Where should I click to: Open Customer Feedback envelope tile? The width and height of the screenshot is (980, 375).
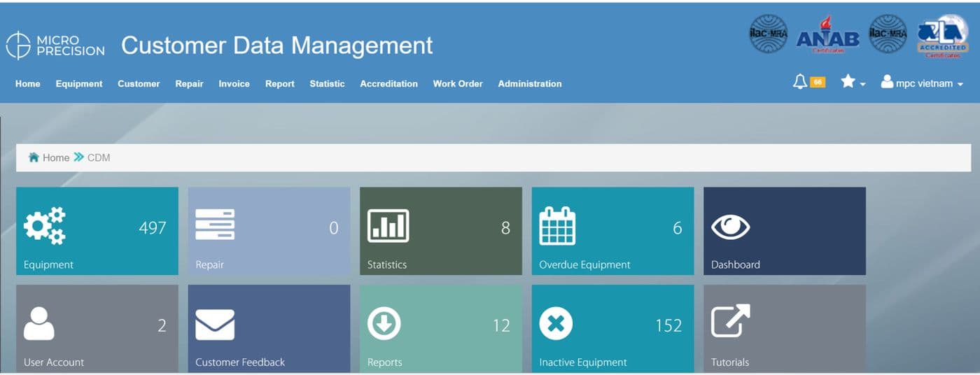click(x=269, y=328)
